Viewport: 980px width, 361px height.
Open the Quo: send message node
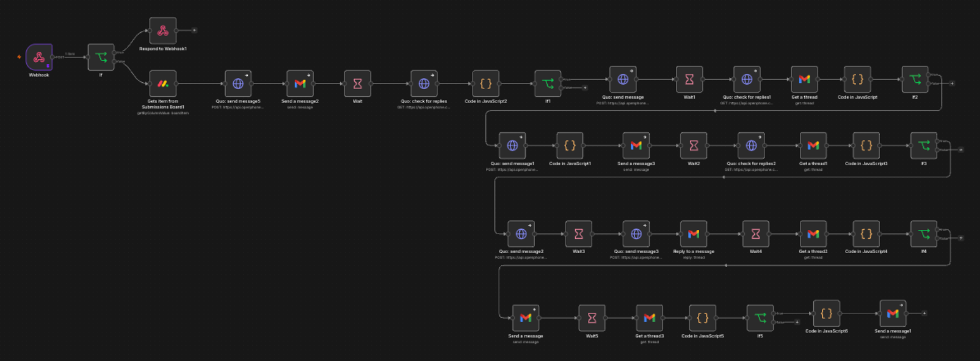pos(623,79)
